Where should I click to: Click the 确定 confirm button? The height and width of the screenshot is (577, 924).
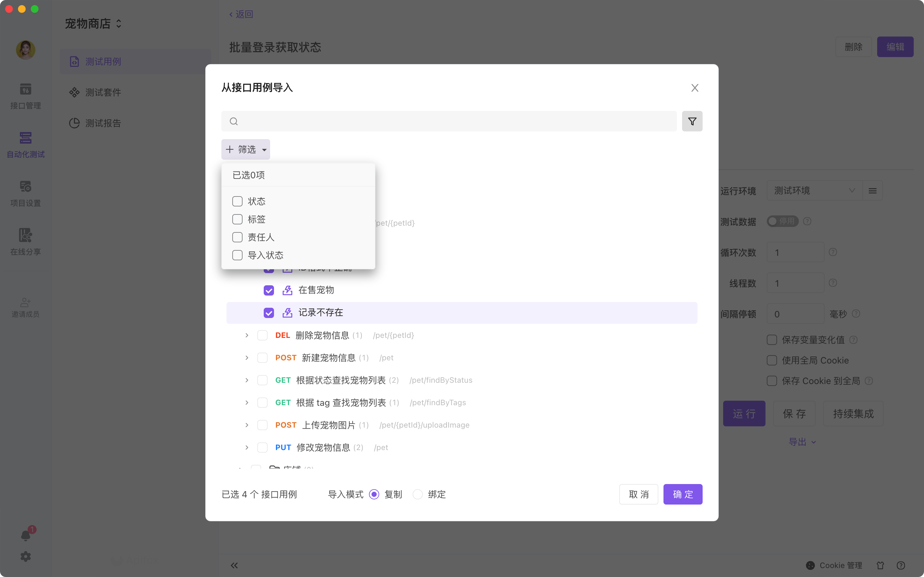click(682, 494)
